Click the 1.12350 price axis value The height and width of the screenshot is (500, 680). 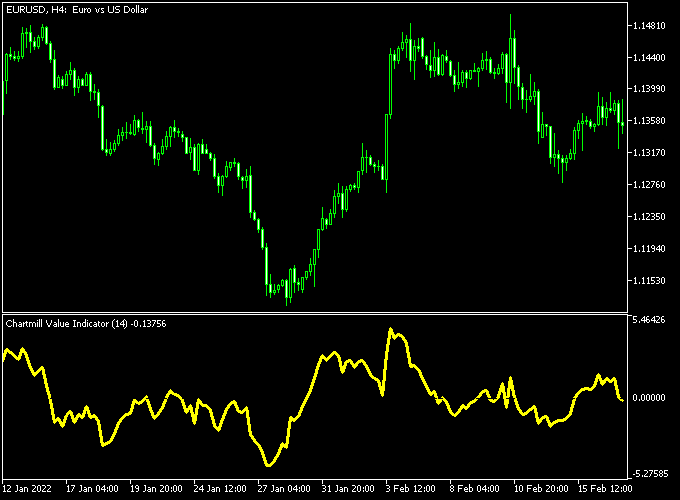tap(649, 216)
